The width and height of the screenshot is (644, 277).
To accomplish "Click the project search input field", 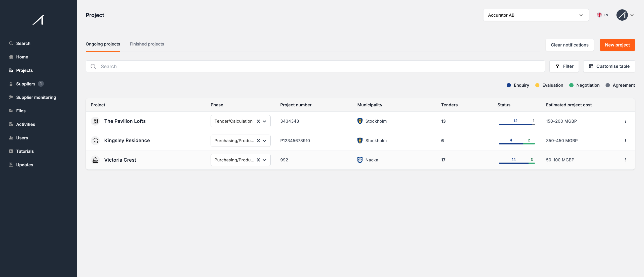I will click(x=315, y=66).
